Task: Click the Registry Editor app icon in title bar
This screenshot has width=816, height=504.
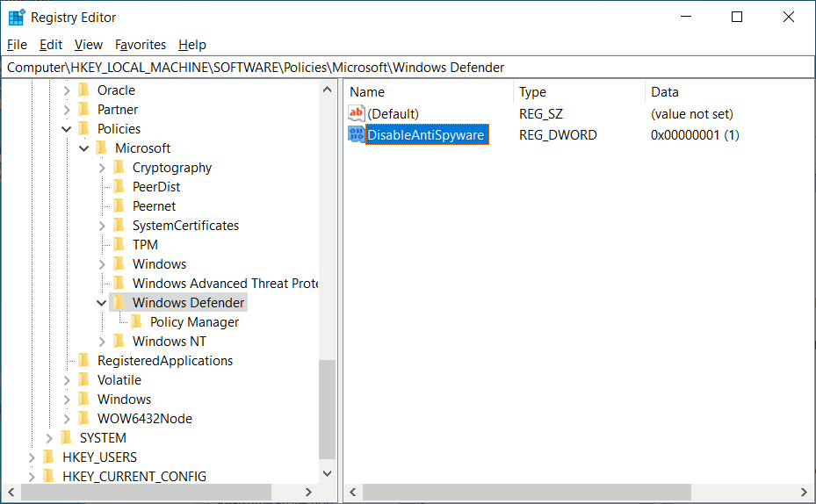Action: point(17,18)
